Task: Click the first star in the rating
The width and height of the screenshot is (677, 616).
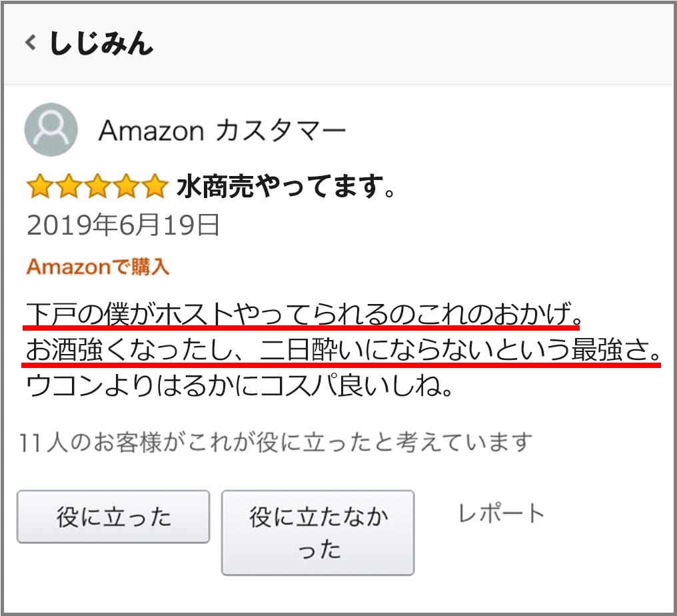Action: [x=39, y=187]
